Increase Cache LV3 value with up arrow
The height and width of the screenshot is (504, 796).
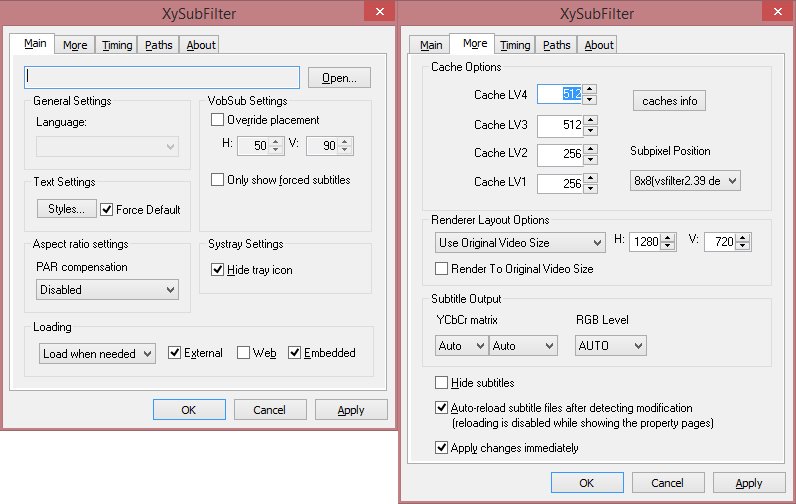coord(590,120)
